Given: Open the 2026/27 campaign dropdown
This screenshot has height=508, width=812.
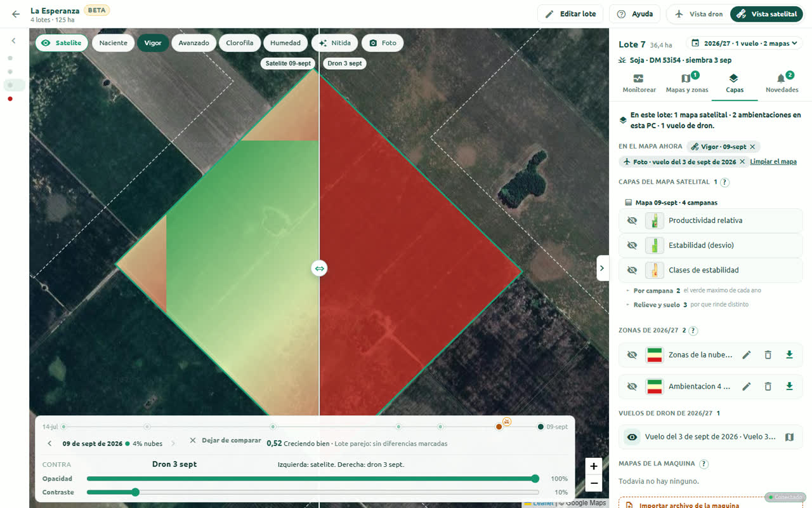Looking at the screenshot, I should (744, 43).
